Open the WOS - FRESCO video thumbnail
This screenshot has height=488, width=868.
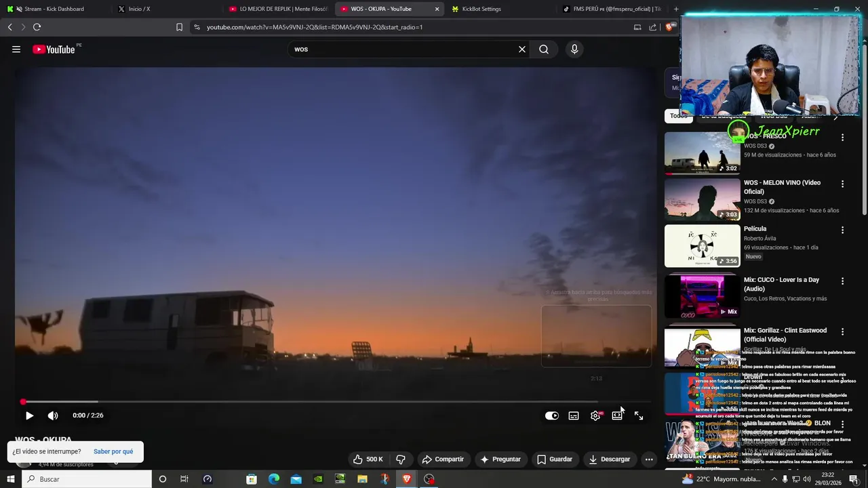[703, 153]
